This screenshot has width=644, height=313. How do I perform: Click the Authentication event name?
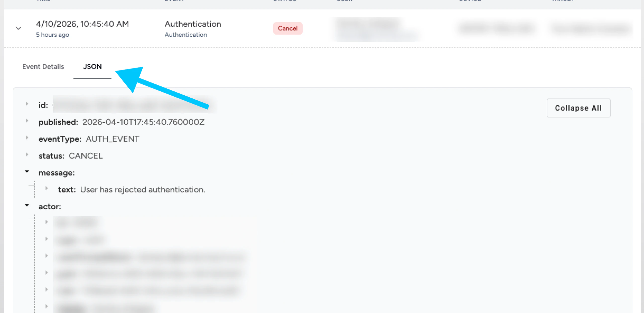click(193, 24)
